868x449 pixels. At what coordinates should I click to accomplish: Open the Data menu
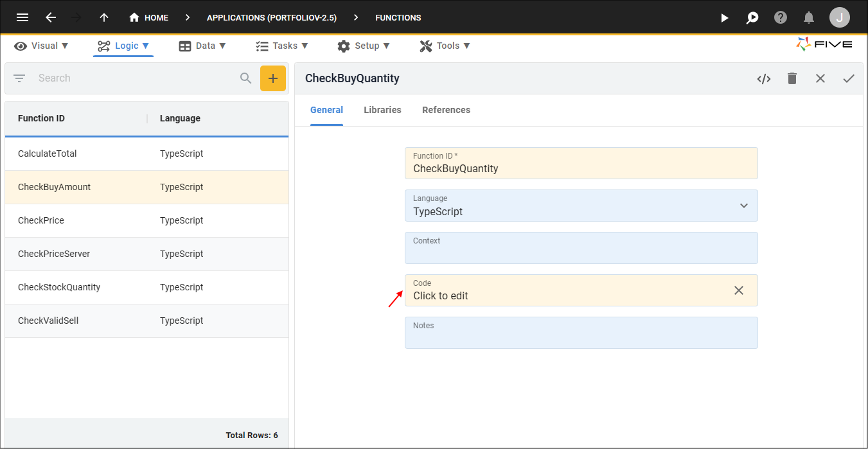tap(202, 46)
